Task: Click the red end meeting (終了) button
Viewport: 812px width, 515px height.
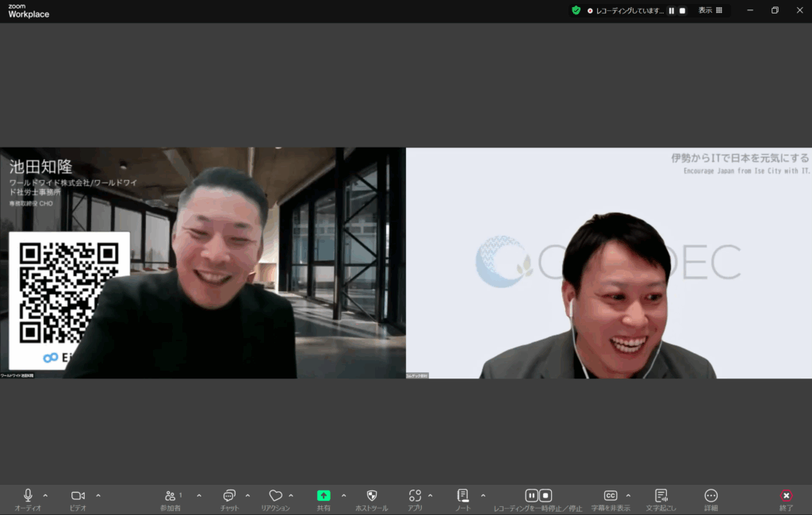Action: (786, 496)
